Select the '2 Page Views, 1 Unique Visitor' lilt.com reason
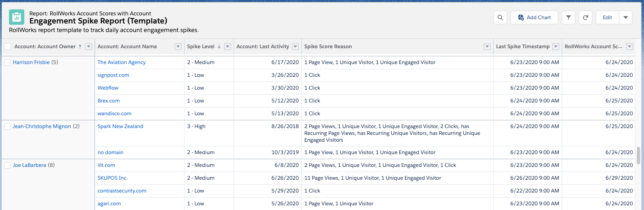644x210 pixels. (x=397, y=165)
